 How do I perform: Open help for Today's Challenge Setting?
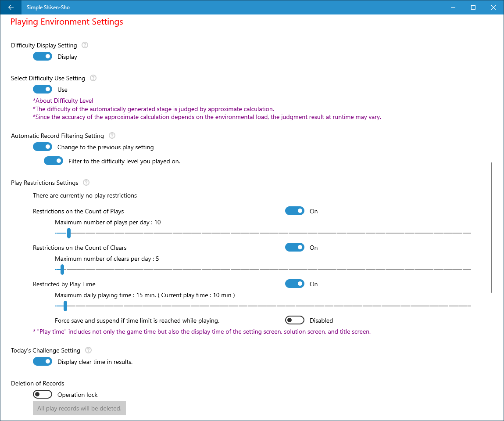click(89, 350)
